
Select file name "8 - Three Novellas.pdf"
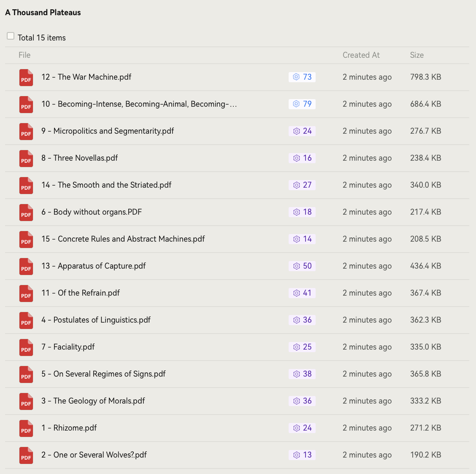(79, 158)
